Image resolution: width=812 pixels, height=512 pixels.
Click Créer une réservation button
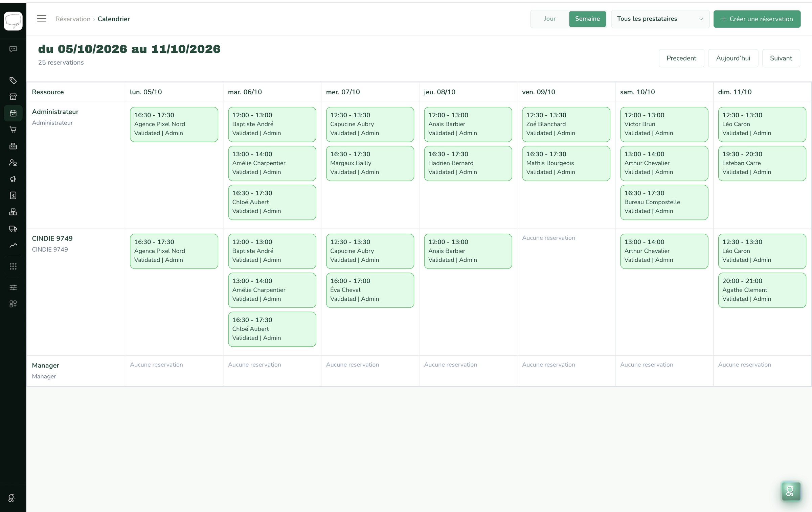coord(757,19)
